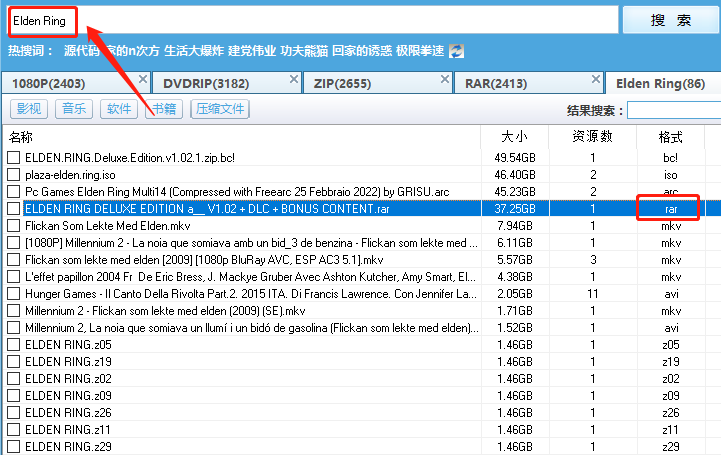Close the 1080P(2403) tab

pos(143,79)
